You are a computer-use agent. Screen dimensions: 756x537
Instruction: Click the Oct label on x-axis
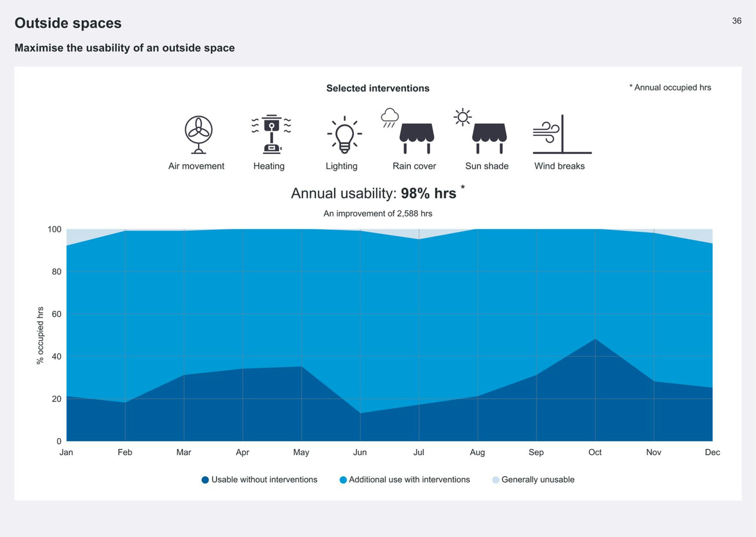595,452
